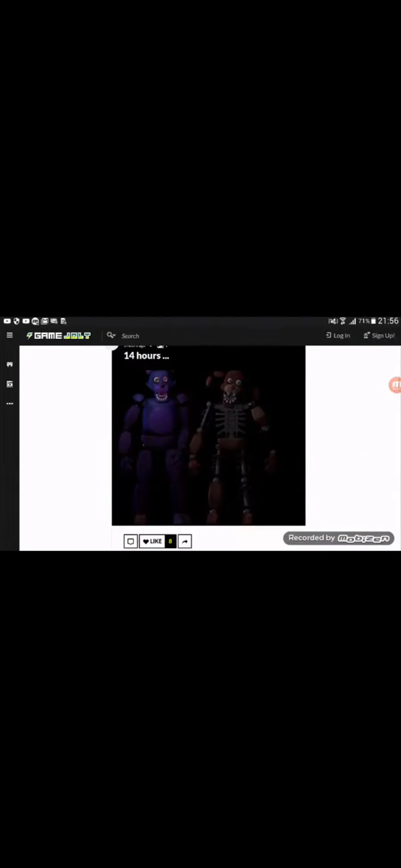This screenshot has height=868, width=401.
Task: Open the hamburger menu
Action: coord(9,335)
